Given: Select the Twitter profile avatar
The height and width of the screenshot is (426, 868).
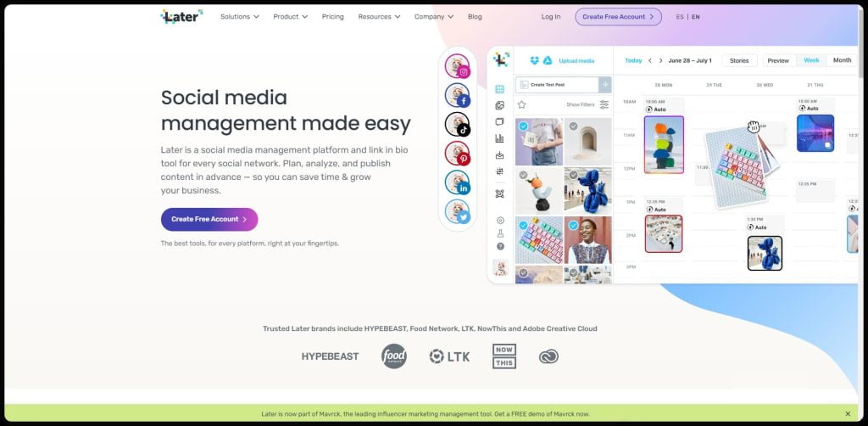Looking at the screenshot, I should pos(457,211).
